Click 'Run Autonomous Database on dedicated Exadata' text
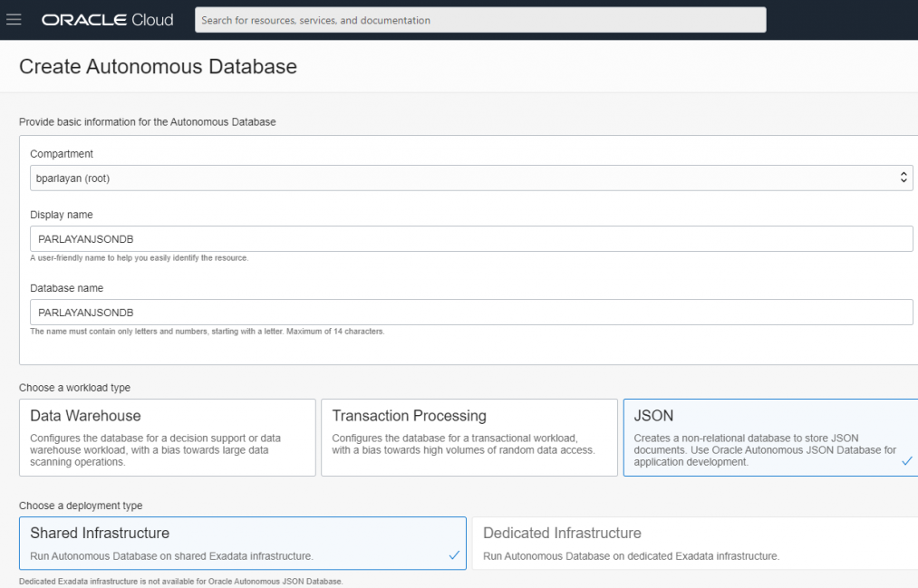This screenshot has height=588, width=918. point(631,555)
